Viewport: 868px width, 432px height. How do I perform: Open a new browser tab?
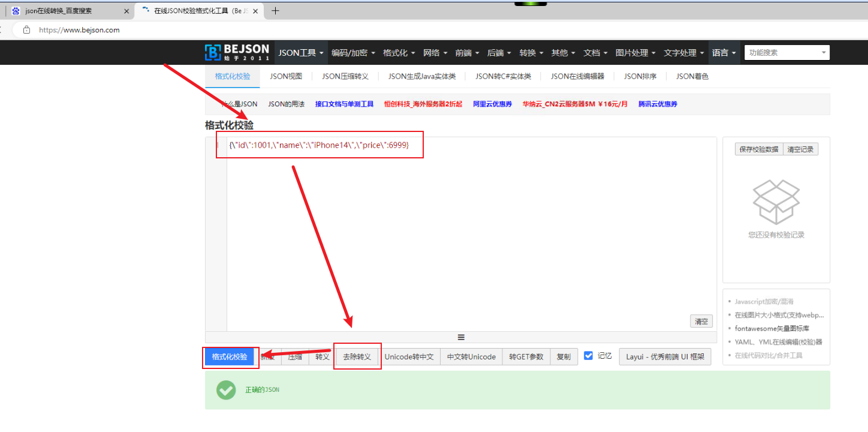pos(276,11)
